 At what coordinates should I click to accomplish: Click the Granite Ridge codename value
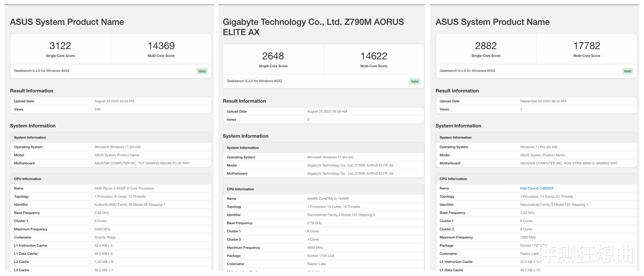tap(105, 237)
